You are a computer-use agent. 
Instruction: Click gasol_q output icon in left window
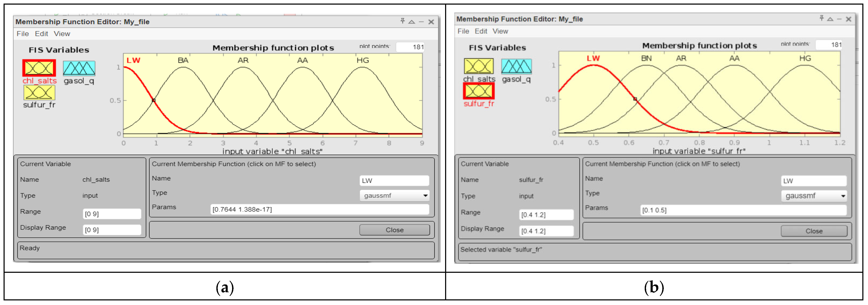coord(79,68)
